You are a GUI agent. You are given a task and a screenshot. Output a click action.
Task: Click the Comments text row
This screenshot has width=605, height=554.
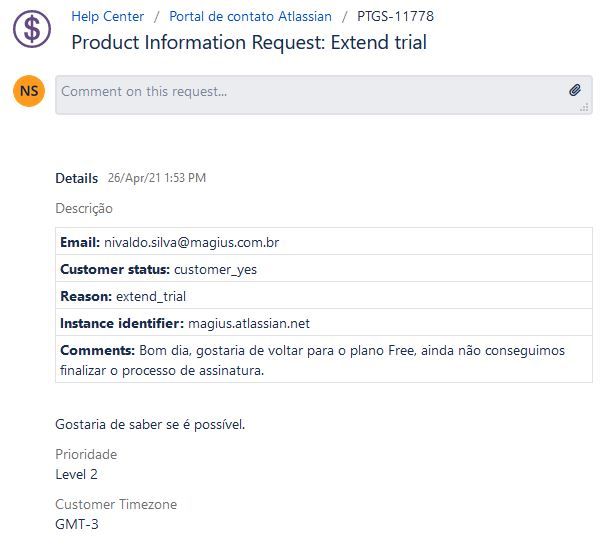(324, 360)
